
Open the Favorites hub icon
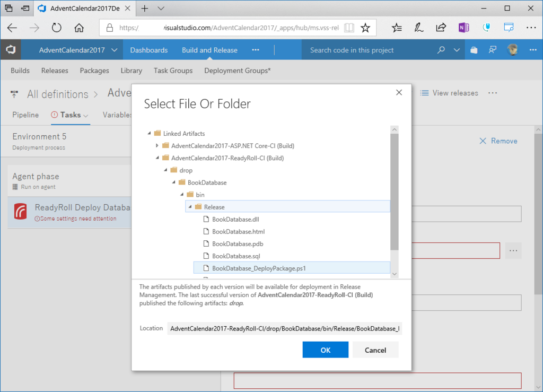pyautogui.click(x=397, y=28)
